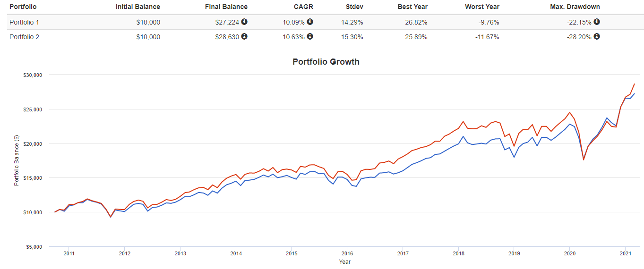Click the Final Balance column header

click(226, 7)
